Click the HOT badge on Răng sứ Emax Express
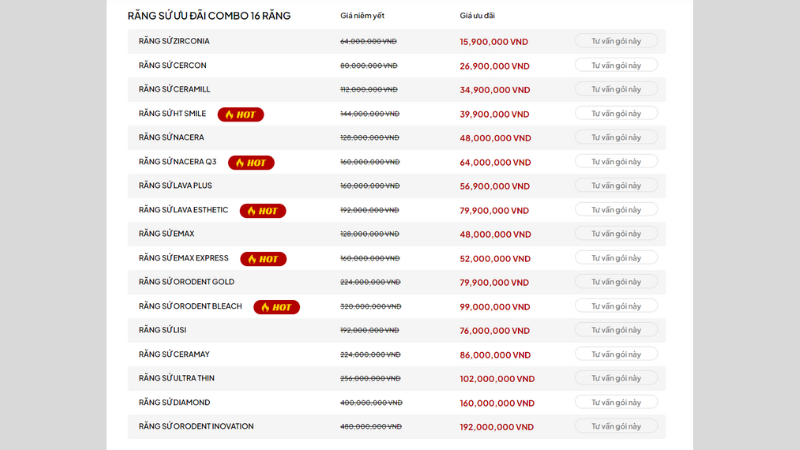 coord(263,259)
